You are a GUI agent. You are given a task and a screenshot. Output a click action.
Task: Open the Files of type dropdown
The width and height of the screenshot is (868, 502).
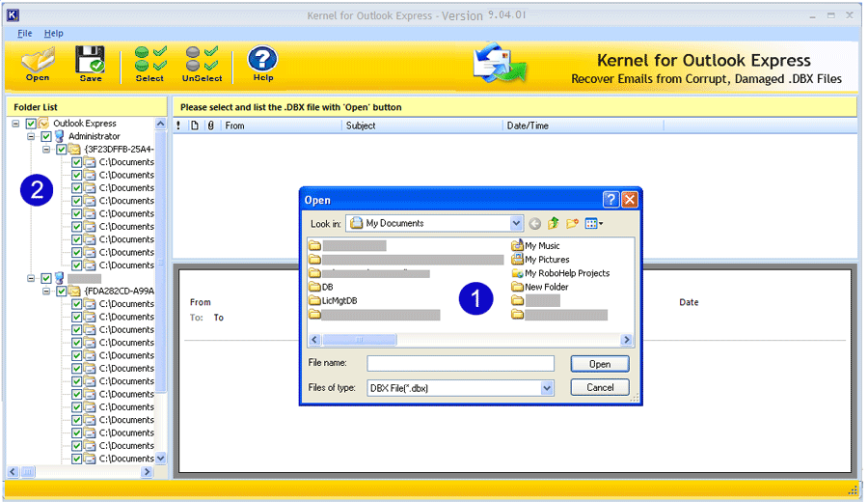click(x=547, y=388)
